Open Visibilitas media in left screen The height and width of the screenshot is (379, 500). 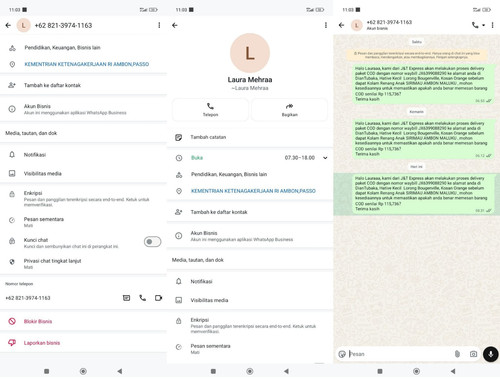coord(83,173)
